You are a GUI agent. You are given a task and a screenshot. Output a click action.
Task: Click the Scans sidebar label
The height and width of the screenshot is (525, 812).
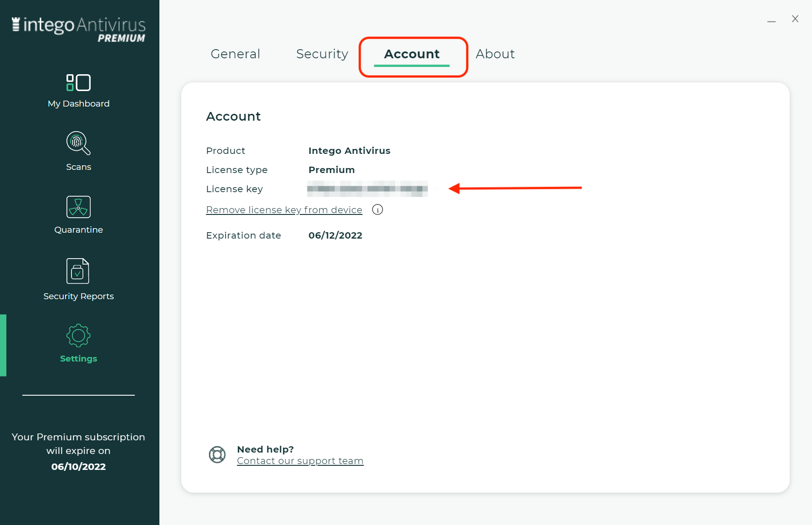coord(78,167)
